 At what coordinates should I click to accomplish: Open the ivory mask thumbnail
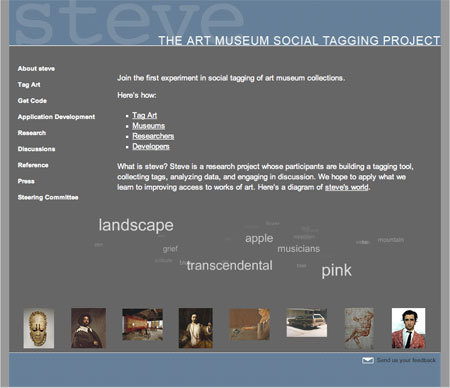coord(39,328)
